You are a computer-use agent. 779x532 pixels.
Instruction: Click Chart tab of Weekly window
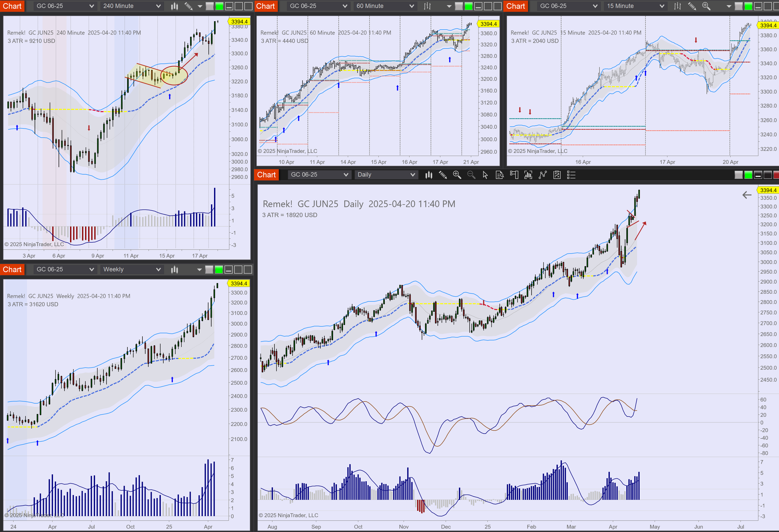point(12,269)
